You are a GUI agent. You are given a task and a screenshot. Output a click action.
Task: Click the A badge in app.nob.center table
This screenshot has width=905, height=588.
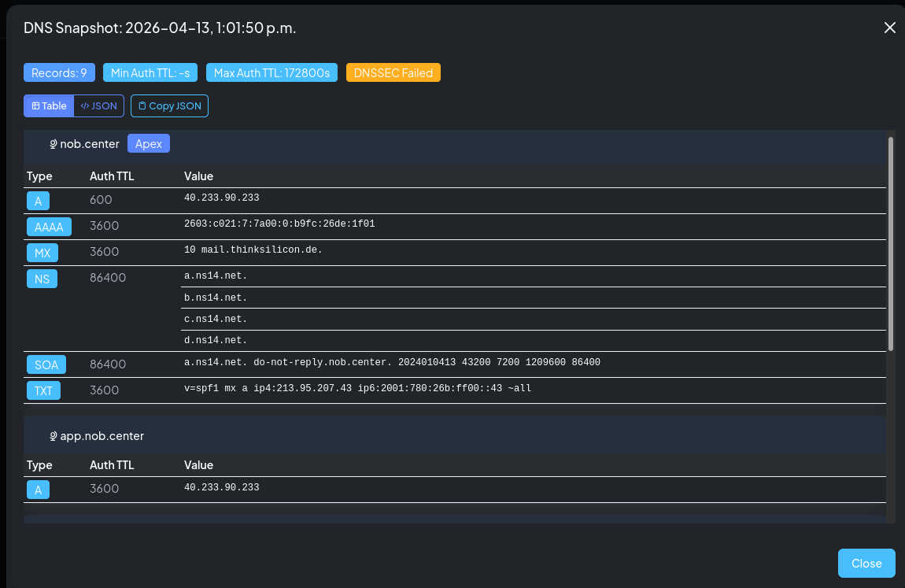coord(38,490)
